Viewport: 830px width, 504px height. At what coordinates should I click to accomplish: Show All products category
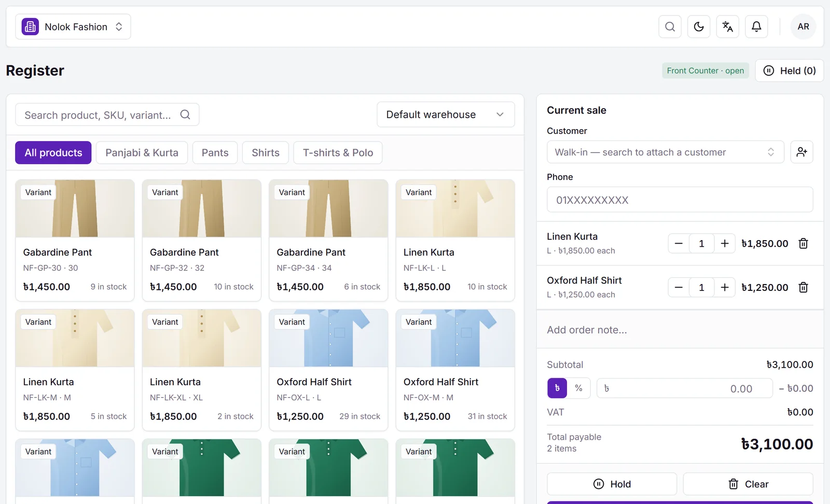53,152
